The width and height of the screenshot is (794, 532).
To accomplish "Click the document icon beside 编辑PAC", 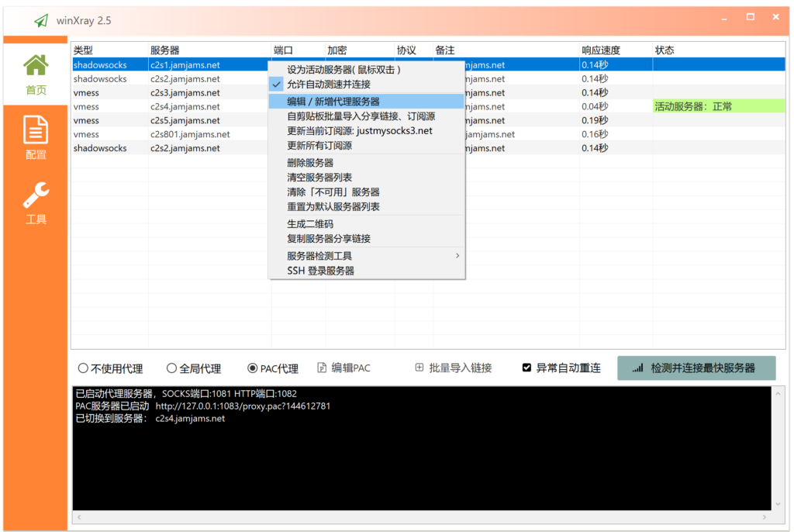I will click(x=323, y=368).
